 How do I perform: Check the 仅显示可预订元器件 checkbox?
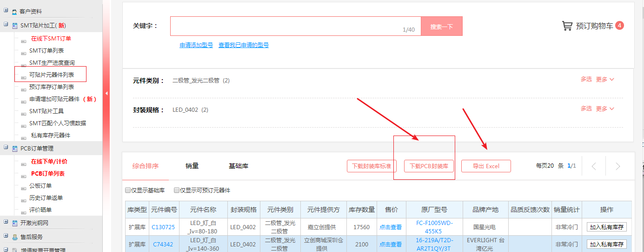[x=176, y=191]
